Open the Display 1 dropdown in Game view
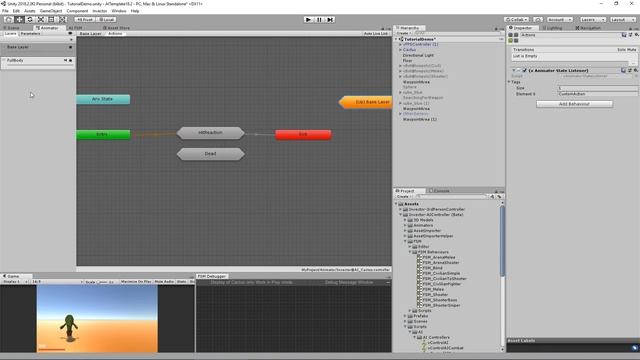The height and width of the screenshot is (360, 640). [15, 282]
